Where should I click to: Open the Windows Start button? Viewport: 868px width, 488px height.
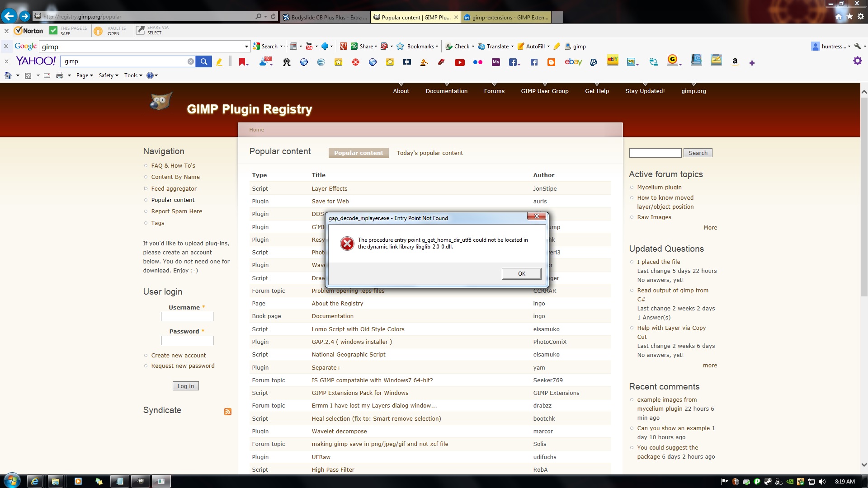[x=11, y=481]
